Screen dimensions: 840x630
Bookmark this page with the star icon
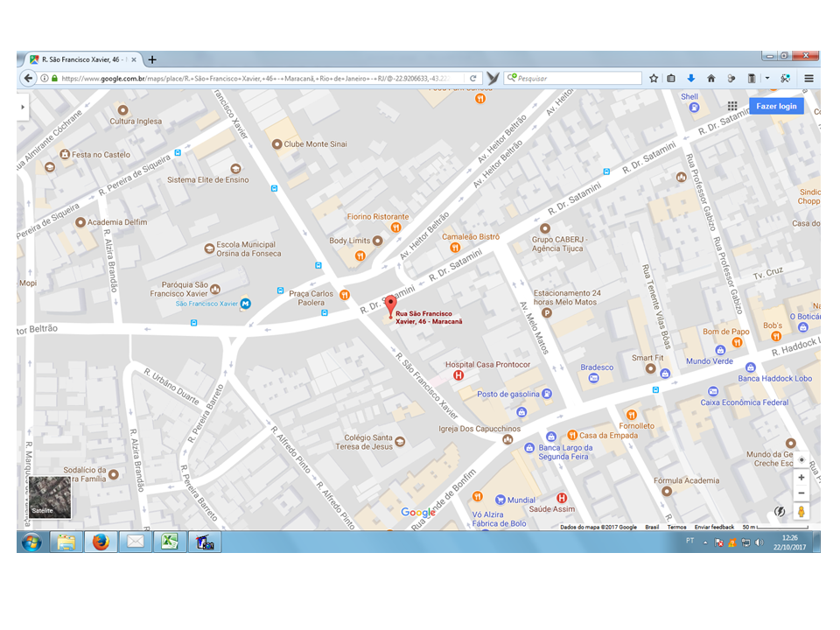654,78
